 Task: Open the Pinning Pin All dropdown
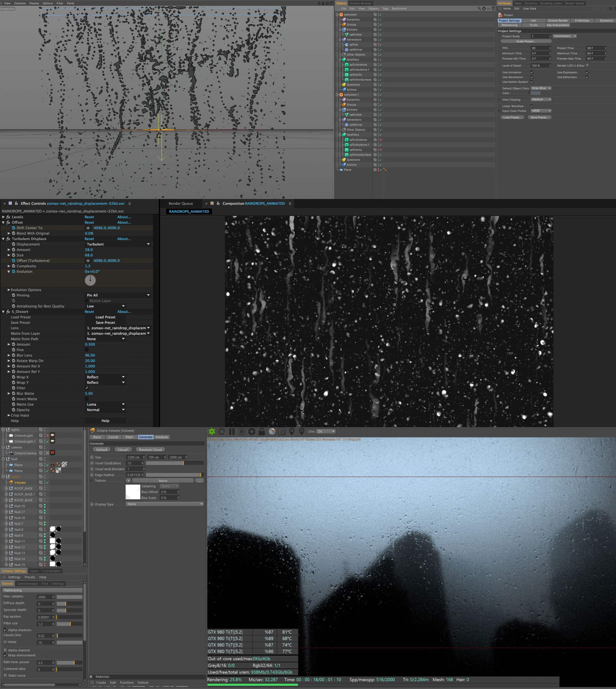118,295
